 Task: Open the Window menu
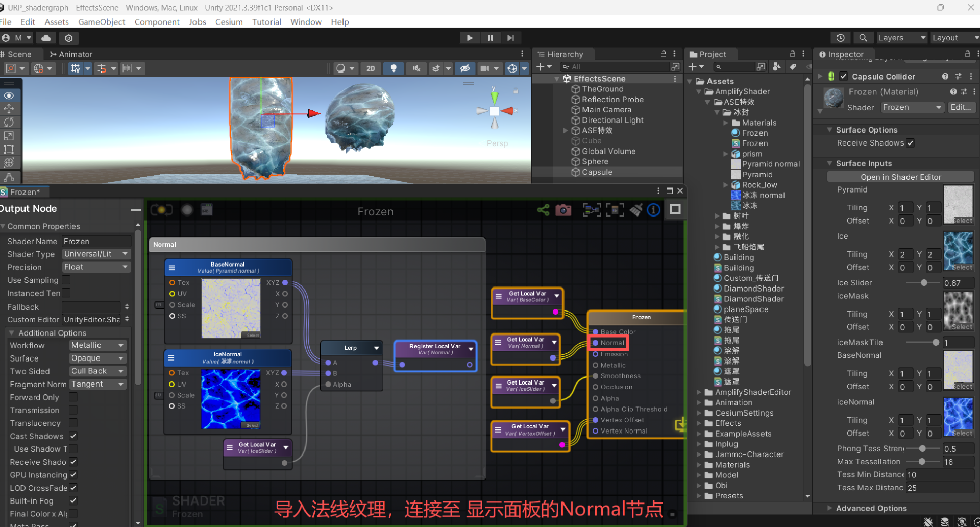point(306,22)
